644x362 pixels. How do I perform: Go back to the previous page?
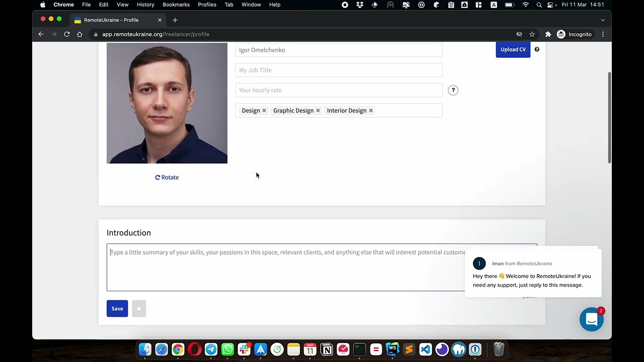click(x=41, y=34)
